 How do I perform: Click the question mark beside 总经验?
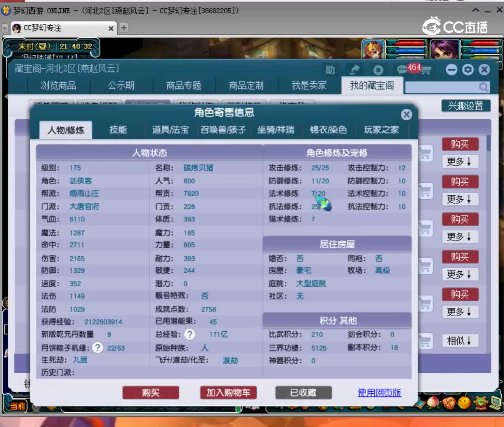[190, 334]
